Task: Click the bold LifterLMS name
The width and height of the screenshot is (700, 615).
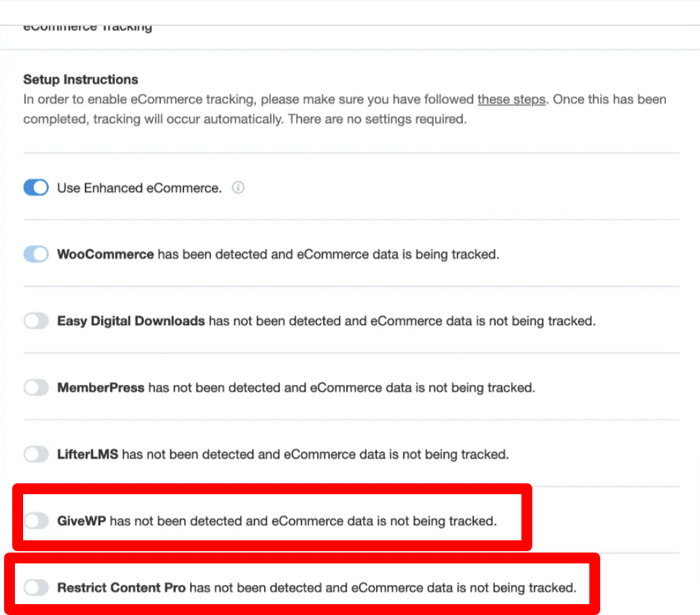Action: [88, 454]
